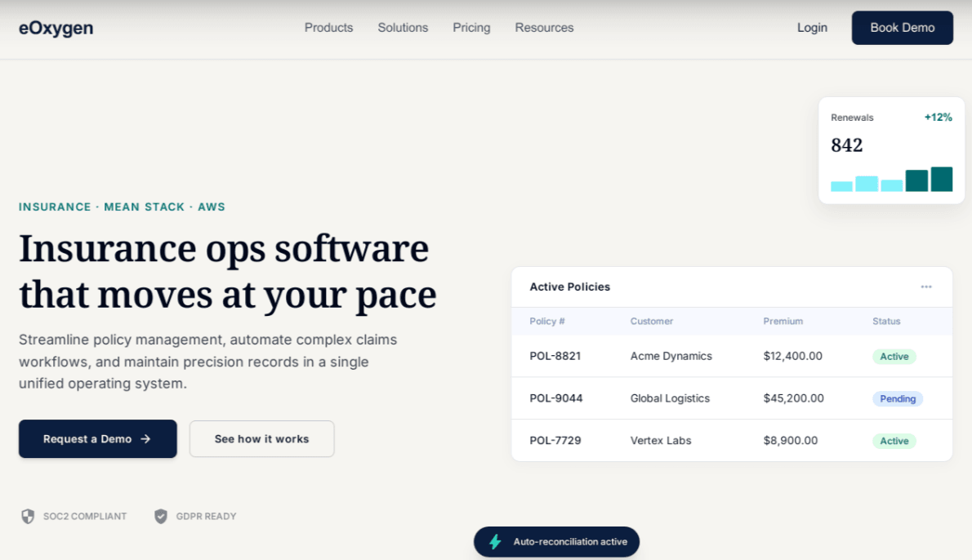Viewport: 972px width, 560px height.
Task: Click the Login link
Action: (812, 28)
